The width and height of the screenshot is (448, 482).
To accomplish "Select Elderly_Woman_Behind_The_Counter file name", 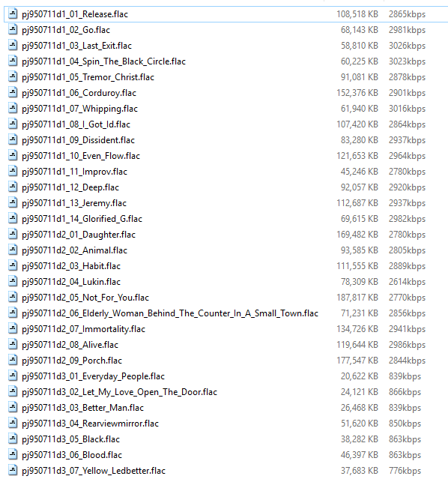I will coord(170,313).
